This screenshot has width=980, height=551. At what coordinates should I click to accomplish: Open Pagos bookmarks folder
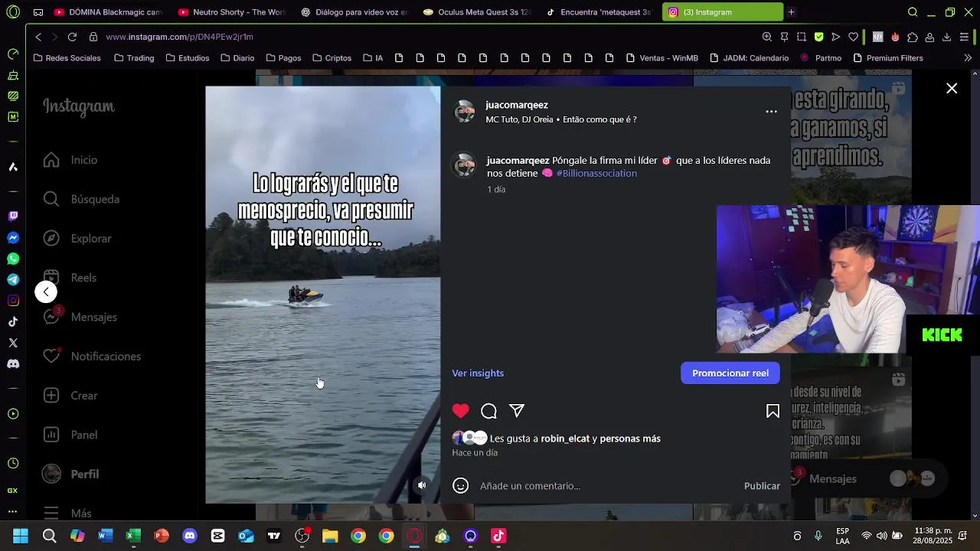coord(283,58)
